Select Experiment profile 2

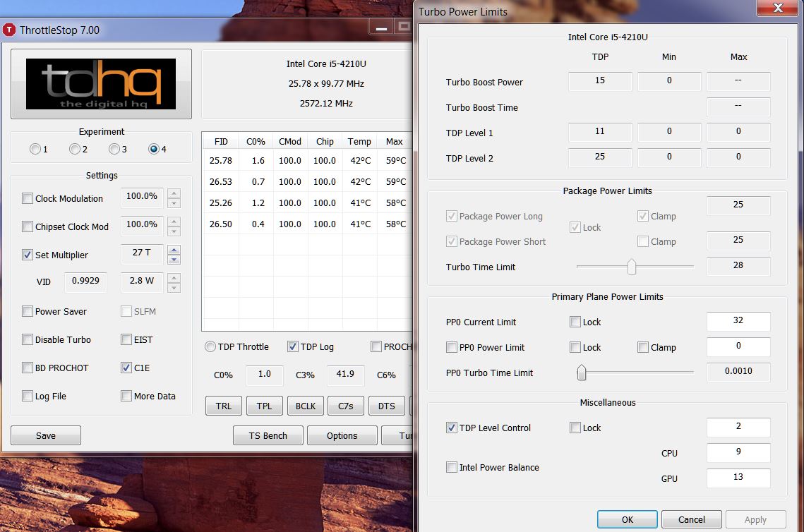[74, 149]
